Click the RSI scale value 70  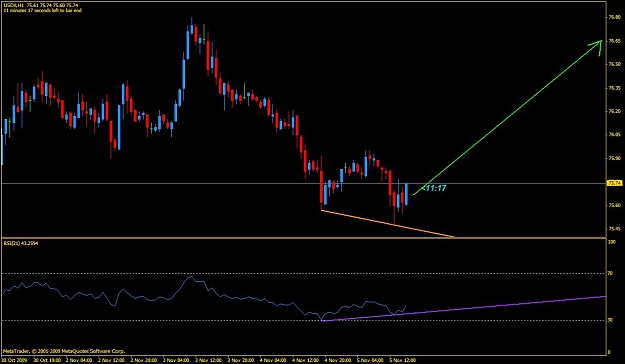611,273
